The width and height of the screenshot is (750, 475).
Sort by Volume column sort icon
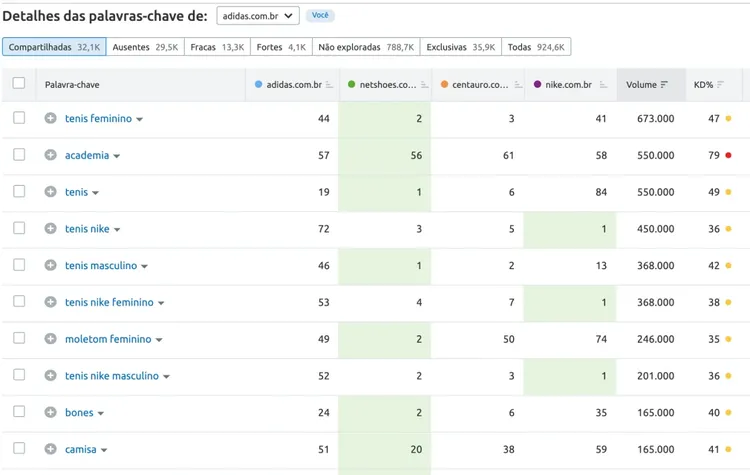click(664, 85)
